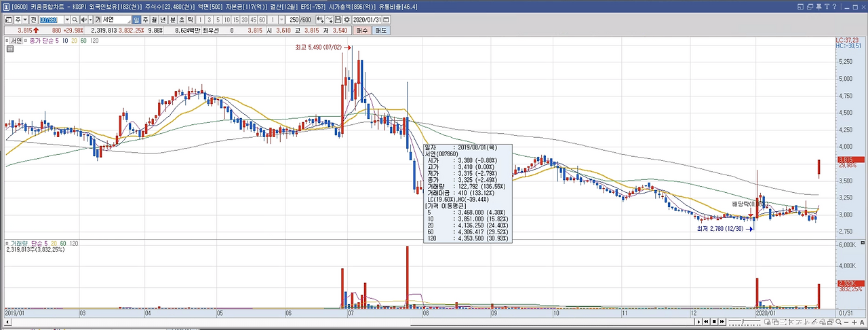Click the trend line tool icon at bottom

point(799,322)
